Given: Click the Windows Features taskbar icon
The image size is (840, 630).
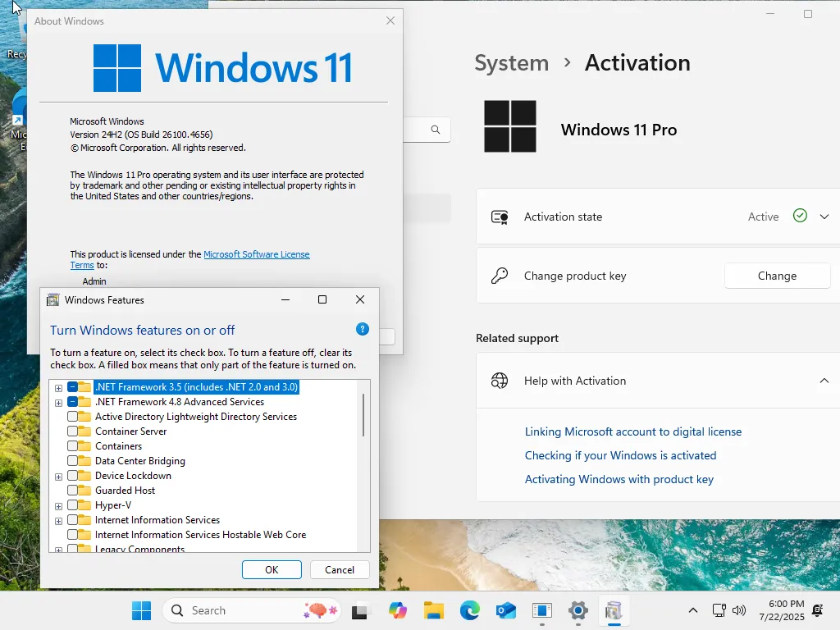Looking at the screenshot, I should (x=614, y=610).
